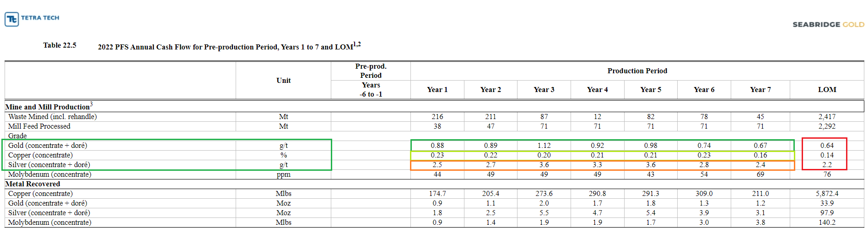Select the LOM column header
868x228 pixels.
coord(827,90)
